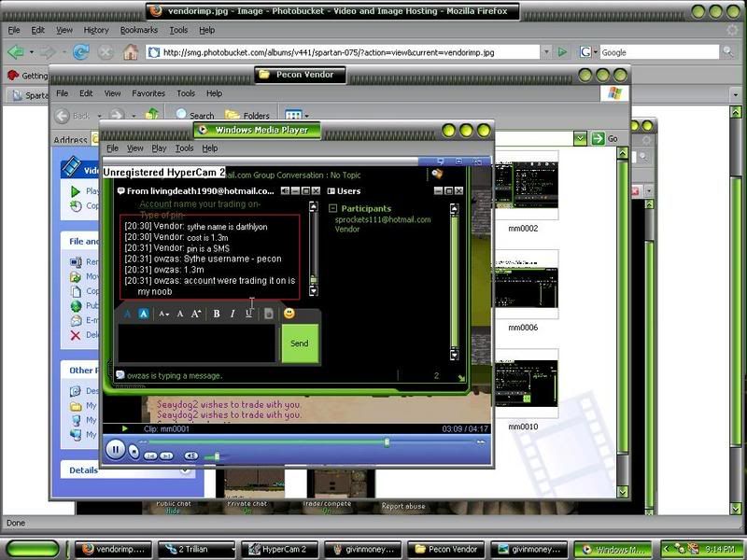Select sprockets111@hotmail.com participant
Viewport: 747px width, 560px height.
click(x=383, y=219)
